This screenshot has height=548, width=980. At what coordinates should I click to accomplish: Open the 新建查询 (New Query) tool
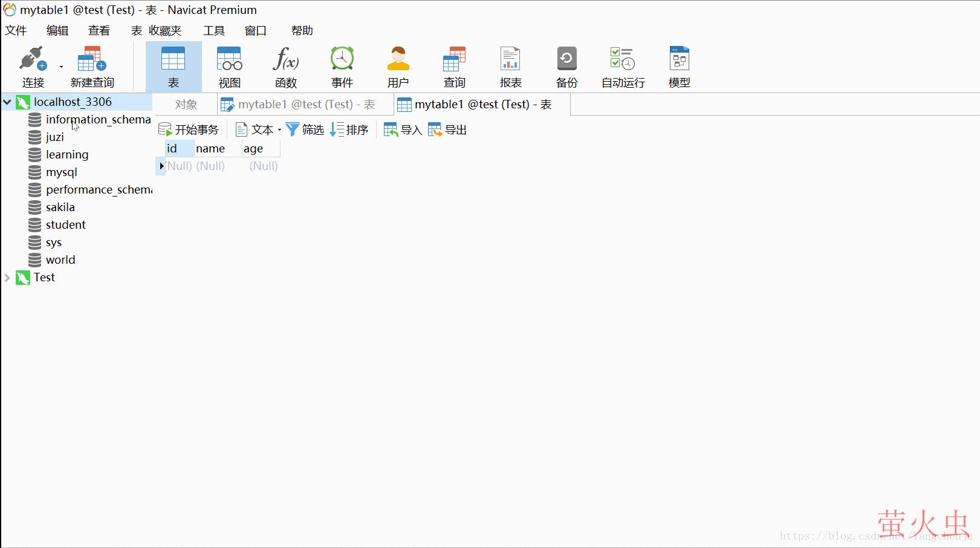coord(91,65)
